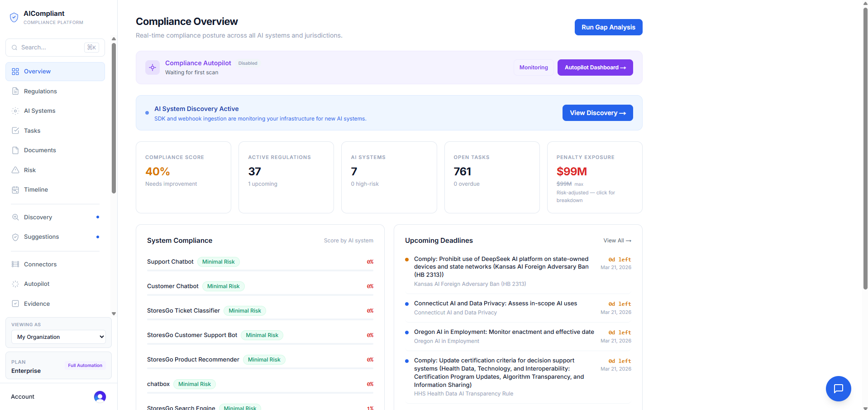Click the AICompliant shield logo
868x410 pixels.
pos(14,17)
